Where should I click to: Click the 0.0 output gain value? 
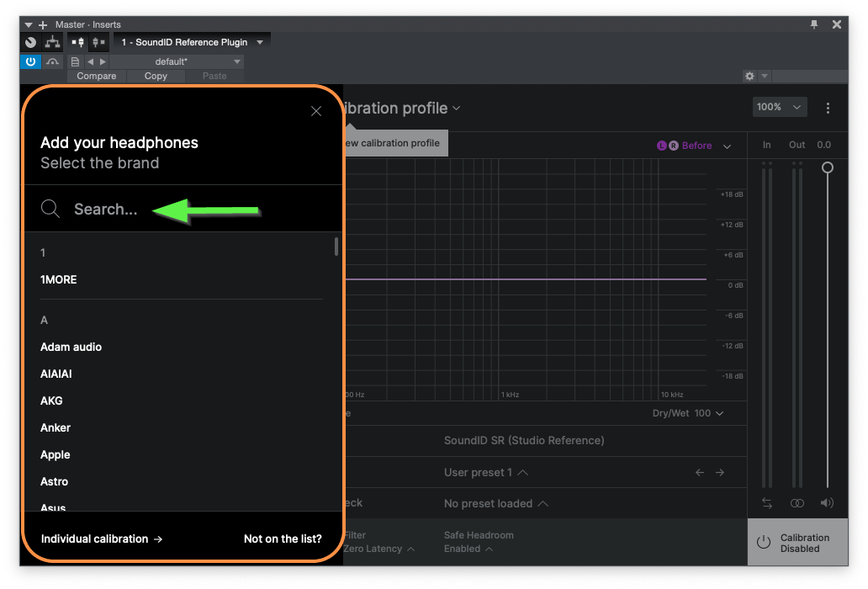823,145
